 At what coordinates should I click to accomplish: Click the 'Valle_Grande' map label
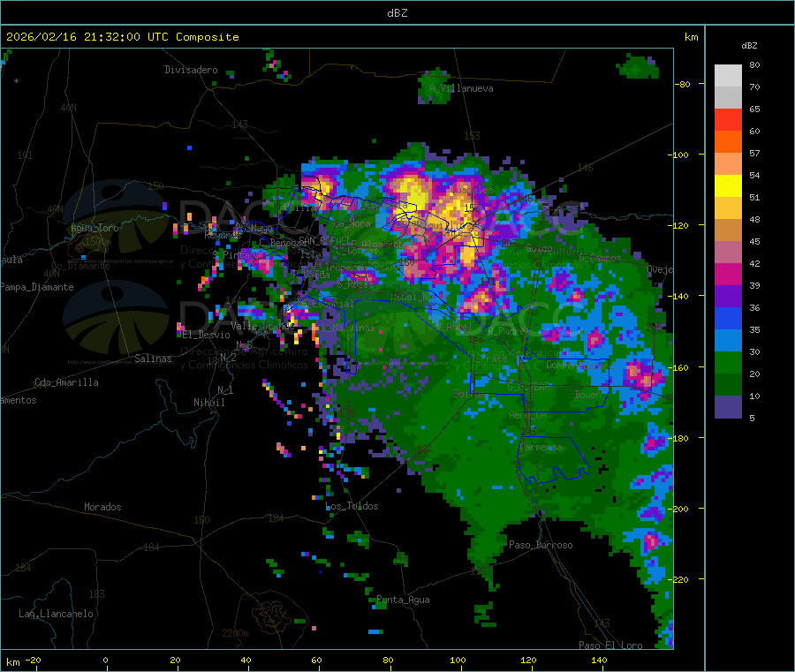(x=262, y=326)
